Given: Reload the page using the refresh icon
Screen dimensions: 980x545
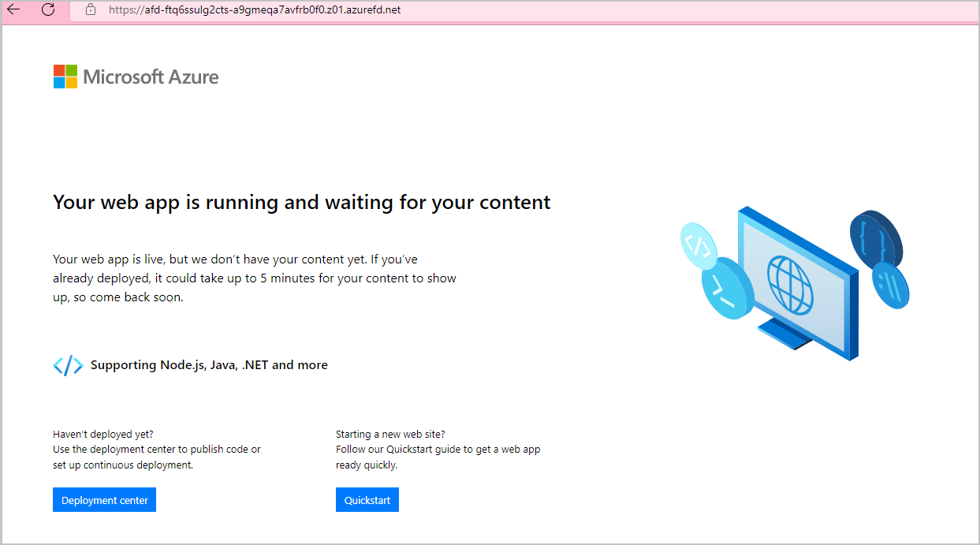Looking at the screenshot, I should coord(47,10).
